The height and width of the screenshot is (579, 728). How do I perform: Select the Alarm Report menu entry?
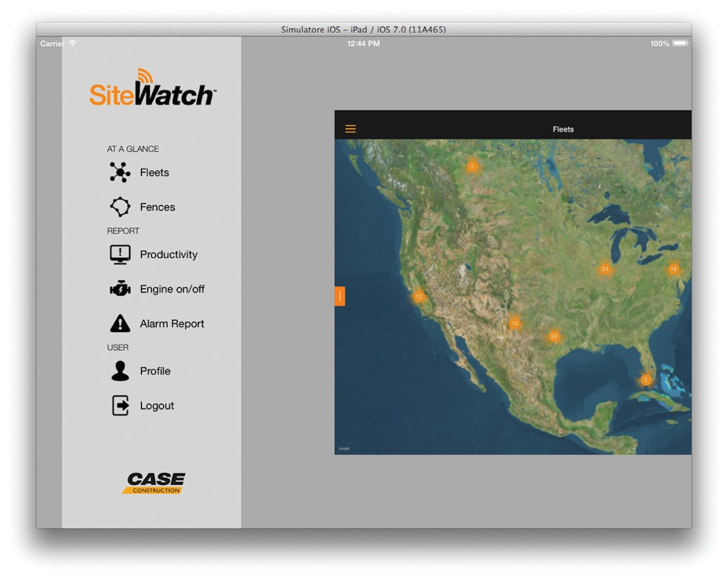coord(171,323)
